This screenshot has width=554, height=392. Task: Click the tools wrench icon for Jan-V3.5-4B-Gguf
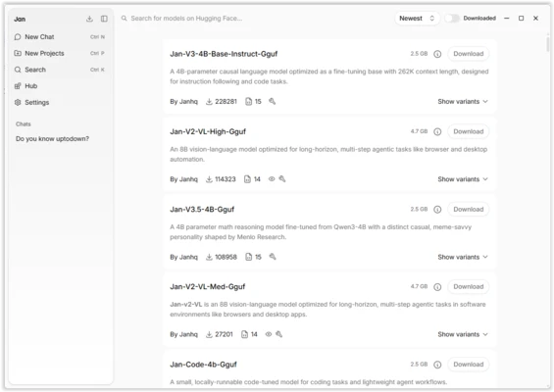(273, 257)
